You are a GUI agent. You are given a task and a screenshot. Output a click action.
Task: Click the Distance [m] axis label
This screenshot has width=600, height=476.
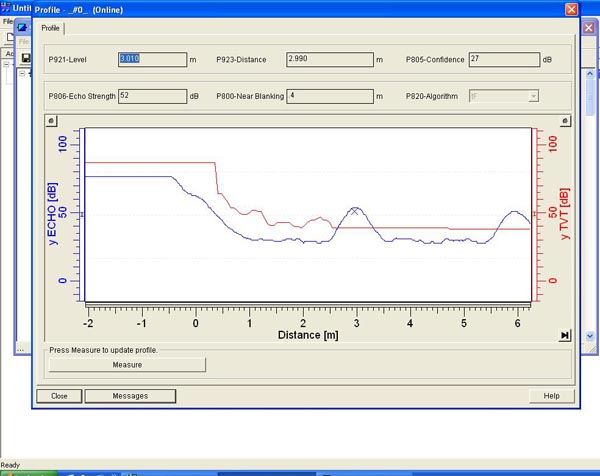point(308,335)
